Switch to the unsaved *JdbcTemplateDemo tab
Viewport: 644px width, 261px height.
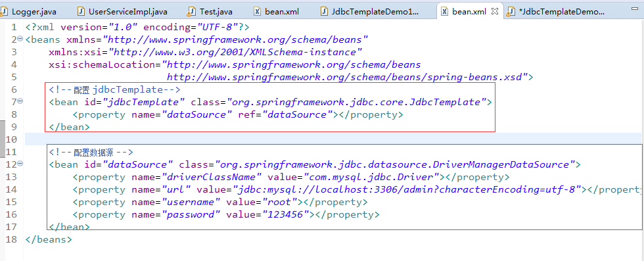pyautogui.click(x=557, y=12)
